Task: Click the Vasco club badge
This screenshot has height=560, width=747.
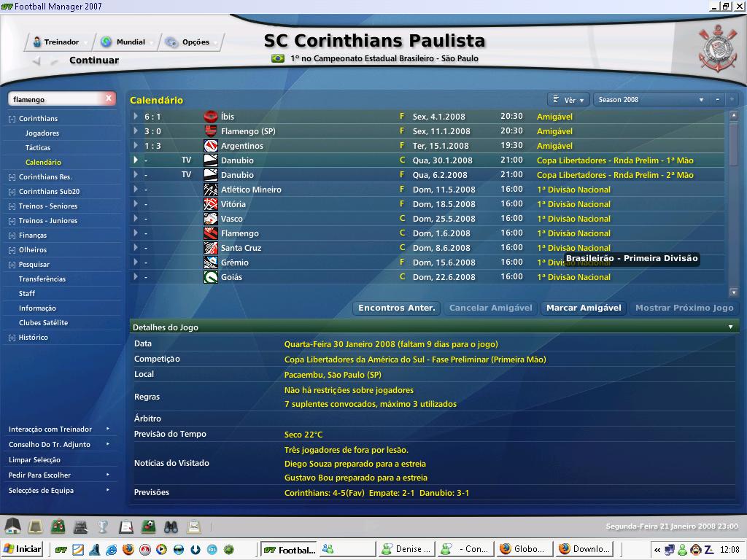Action: [211, 219]
